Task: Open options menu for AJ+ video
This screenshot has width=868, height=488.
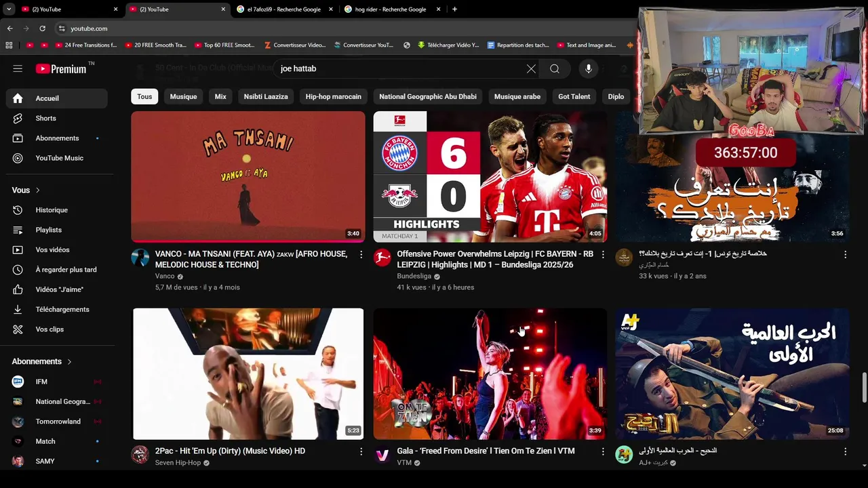Action: pos(845,451)
